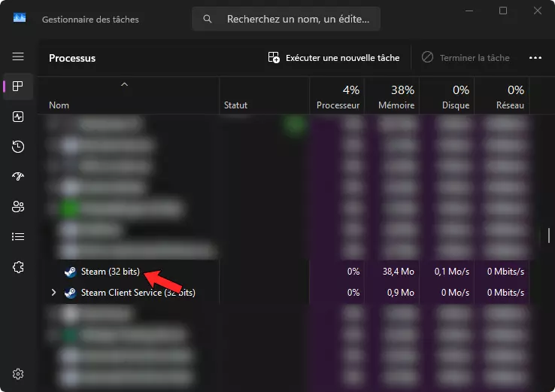The height and width of the screenshot is (392, 555).
Task: Open the Services puzzle-piece icon
Action: point(18,267)
